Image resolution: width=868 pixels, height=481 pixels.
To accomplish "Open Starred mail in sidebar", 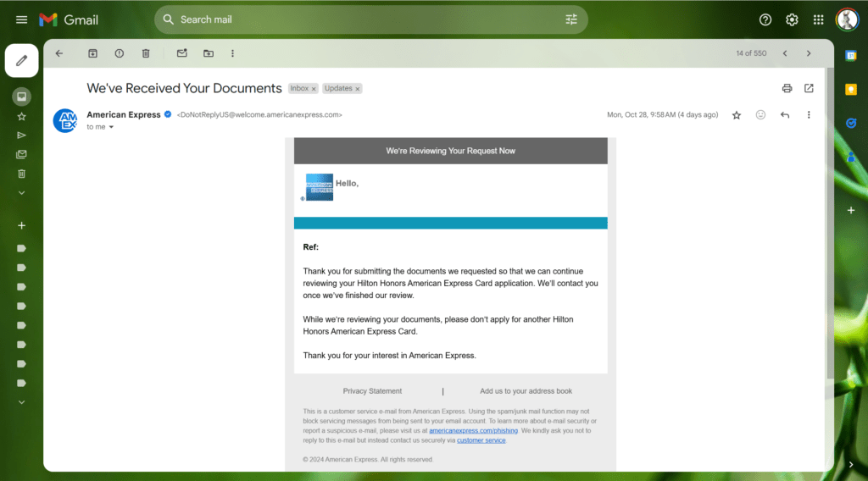I will coord(21,117).
